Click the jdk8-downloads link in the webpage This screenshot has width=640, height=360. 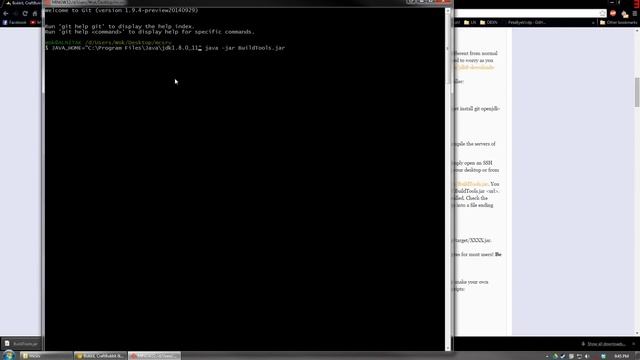pos(474,67)
